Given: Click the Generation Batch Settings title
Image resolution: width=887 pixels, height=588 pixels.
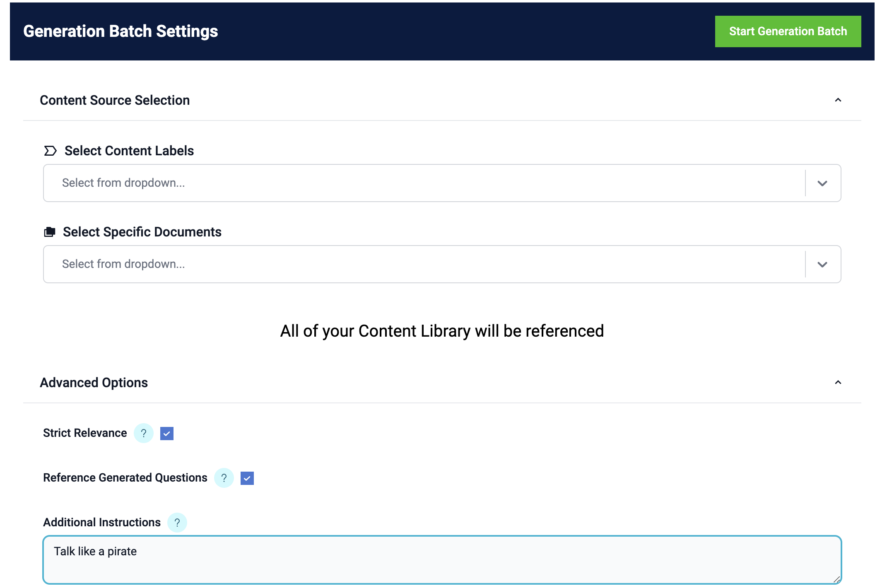Looking at the screenshot, I should pyautogui.click(x=121, y=31).
